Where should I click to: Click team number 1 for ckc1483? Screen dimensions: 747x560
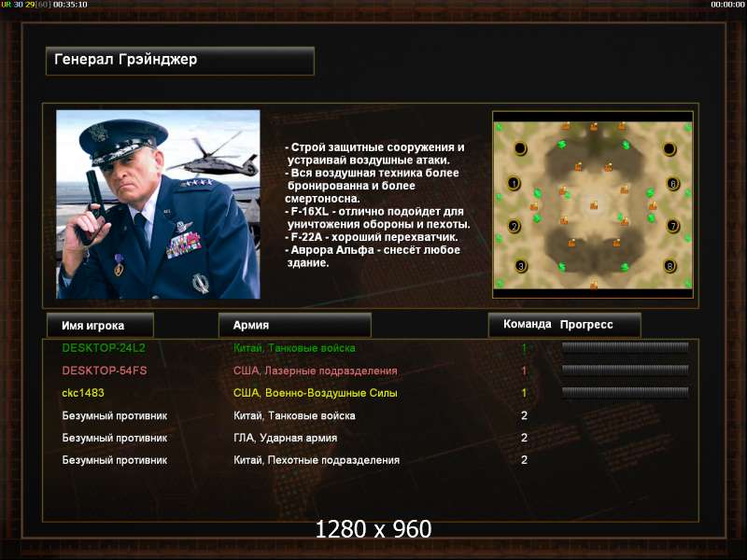tap(524, 393)
